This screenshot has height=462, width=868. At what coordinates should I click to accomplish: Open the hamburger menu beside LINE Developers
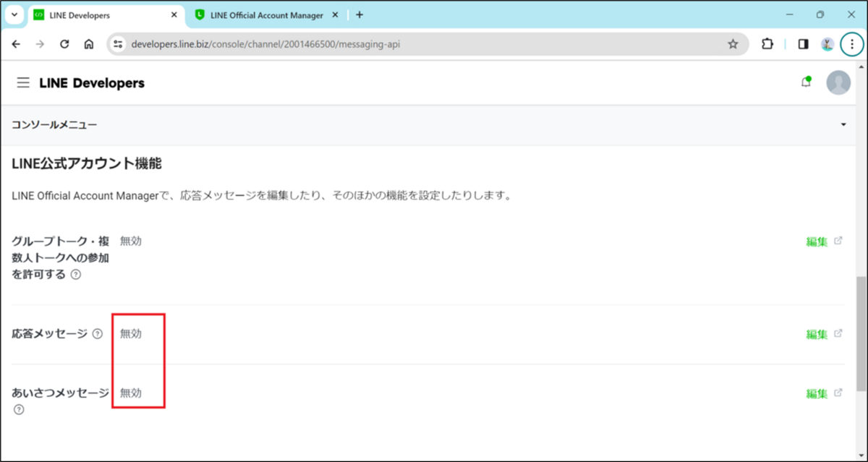coord(23,83)
